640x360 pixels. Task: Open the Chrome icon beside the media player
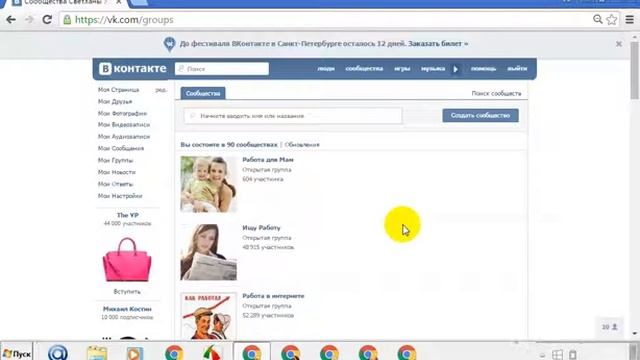[174, 353]
